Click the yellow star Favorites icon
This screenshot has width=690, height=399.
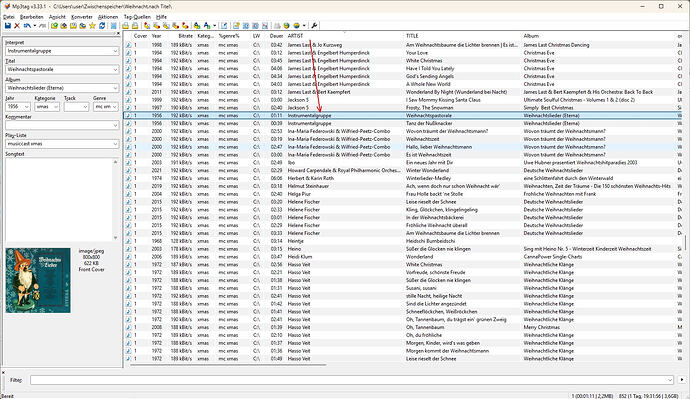click(x=92, y=26)
